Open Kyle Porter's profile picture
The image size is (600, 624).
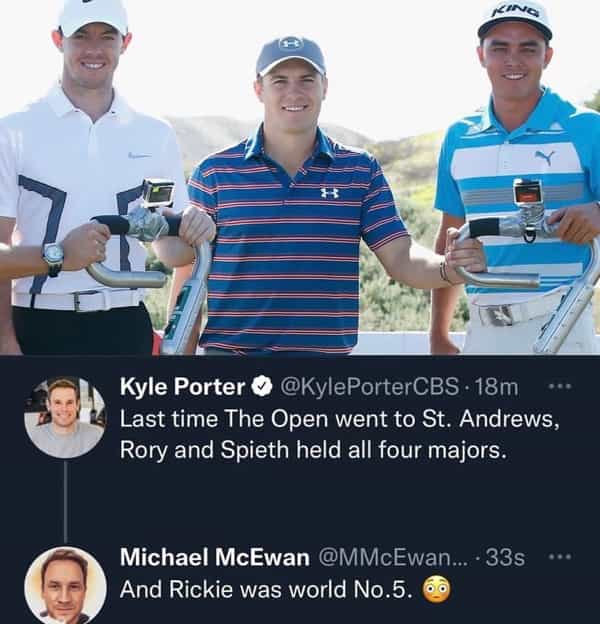coord(64,417)
